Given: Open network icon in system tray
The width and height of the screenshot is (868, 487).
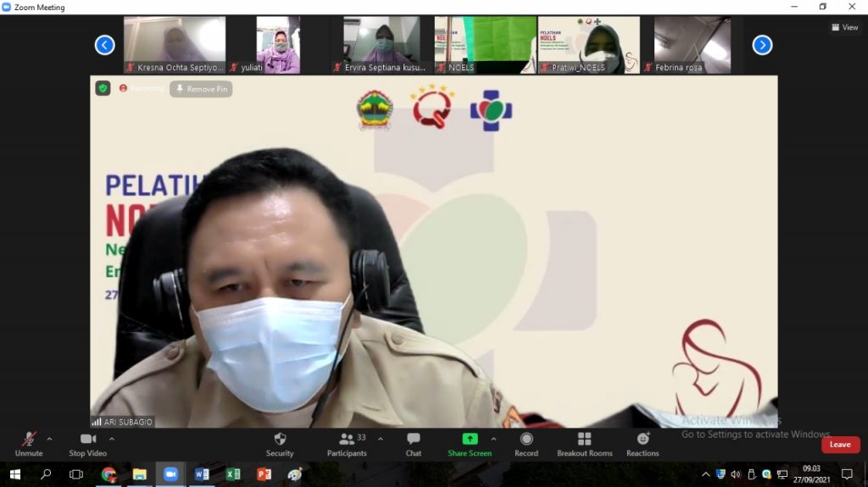Looking at the screenshot, I should tap(782, 474).
